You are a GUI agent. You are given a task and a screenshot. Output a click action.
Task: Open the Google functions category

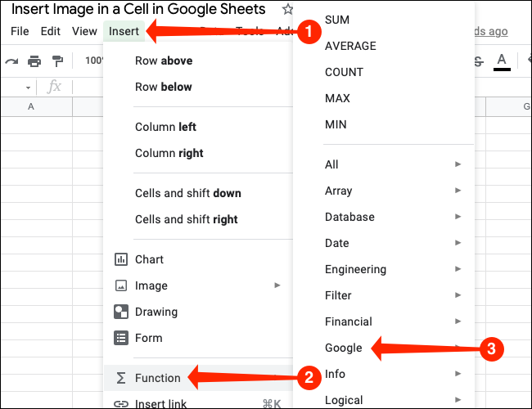click(x=344, y=348)
